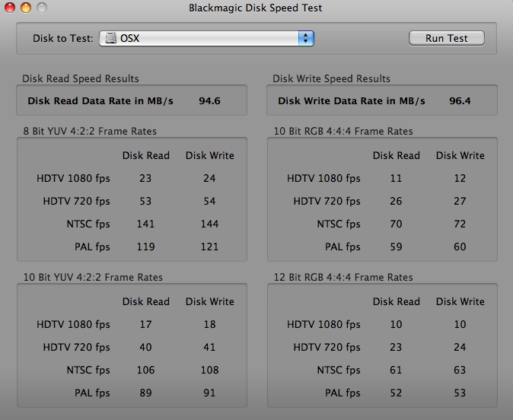This screenshot has width=513, height=420.
Task: Click the Disk Write Speed Results heading
Action: [331, 78]
